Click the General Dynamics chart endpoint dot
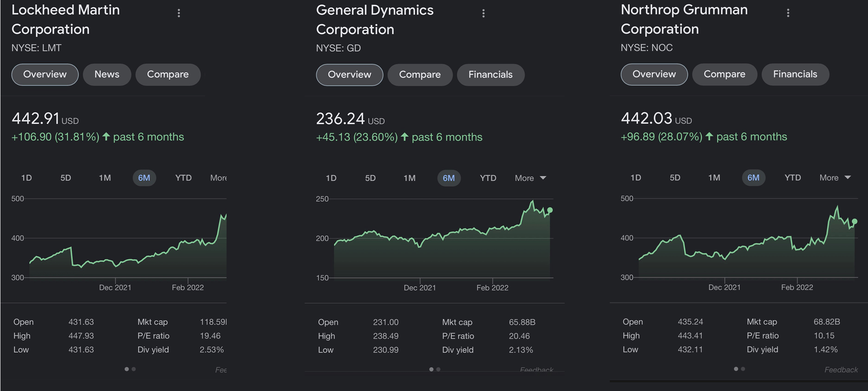Screen dimensions: 868x391 [550, 210]
